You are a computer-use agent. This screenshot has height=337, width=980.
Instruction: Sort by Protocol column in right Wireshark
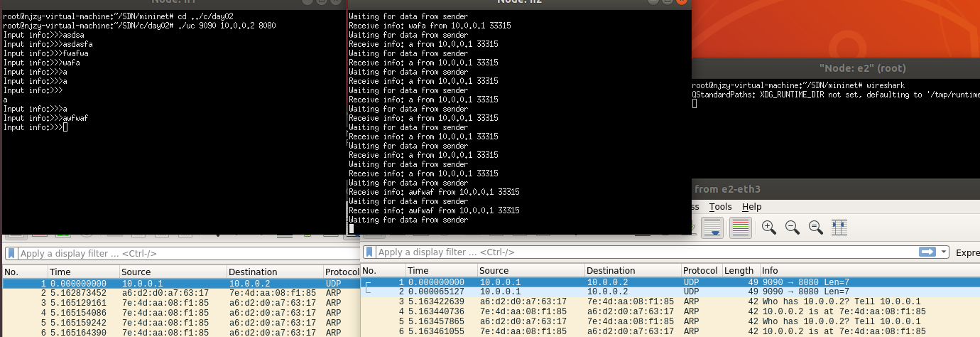[701, 270]
